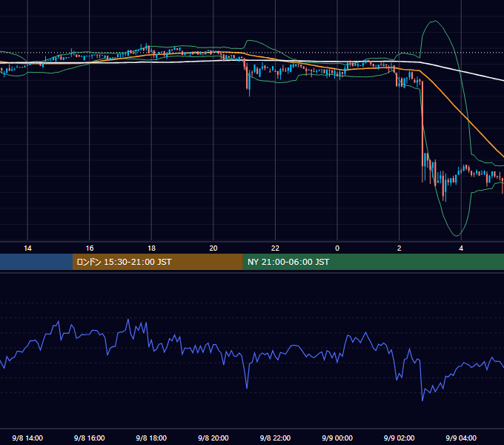Click the 16 hour label on price chart axis
504x445 pixels.
(x=90, y=248)
